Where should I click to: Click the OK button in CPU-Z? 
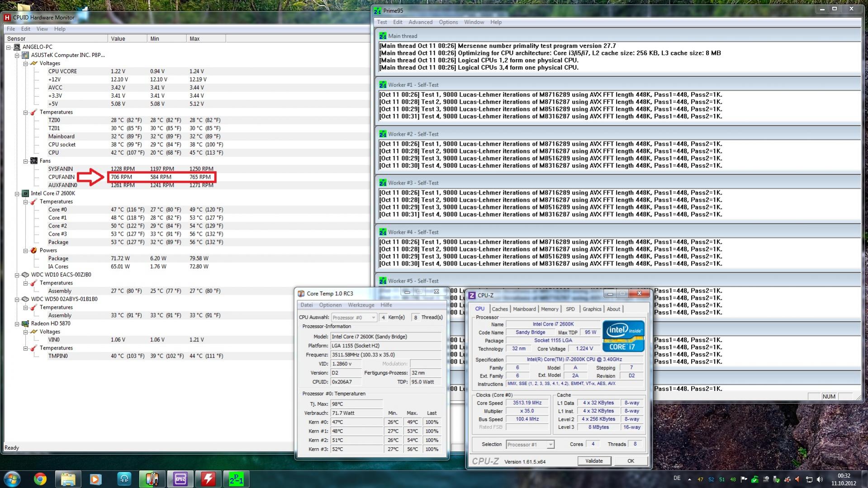click(631, 461)
